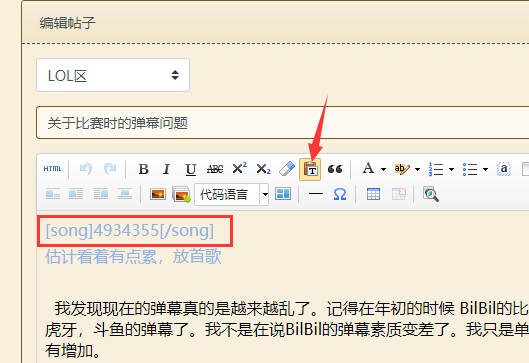Insert an unordered bullet list
529x363 pixels.
(x=470, y=169)
